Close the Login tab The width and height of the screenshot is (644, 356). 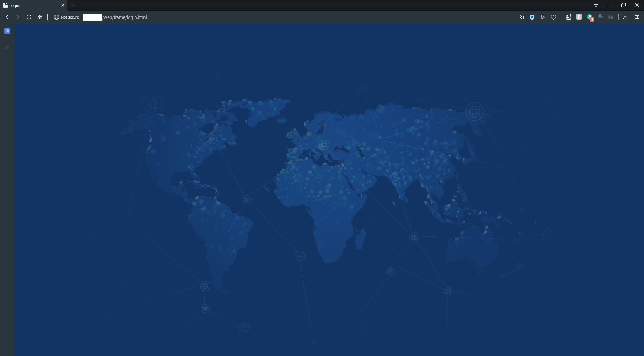(63, 5)
